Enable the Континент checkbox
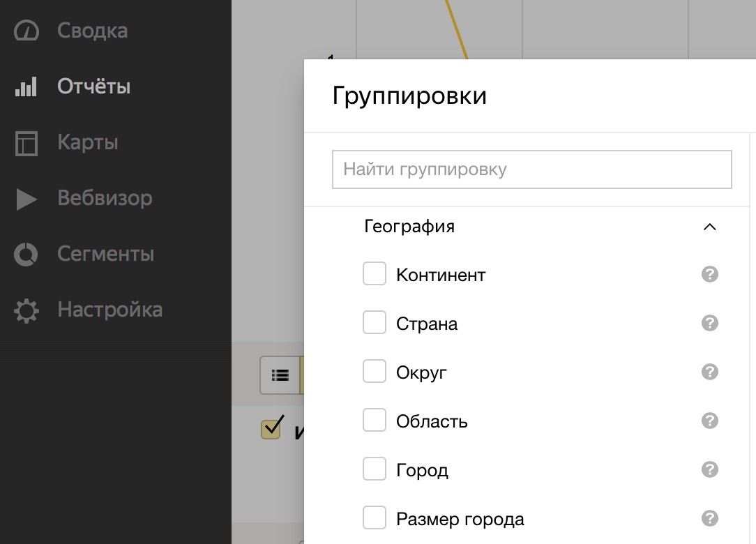This screenshot has height=544, width=756. coord(374,273)
